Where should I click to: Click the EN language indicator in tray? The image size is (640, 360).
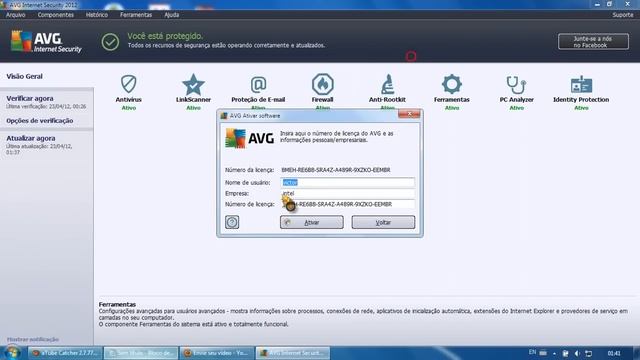click(532, 352)
